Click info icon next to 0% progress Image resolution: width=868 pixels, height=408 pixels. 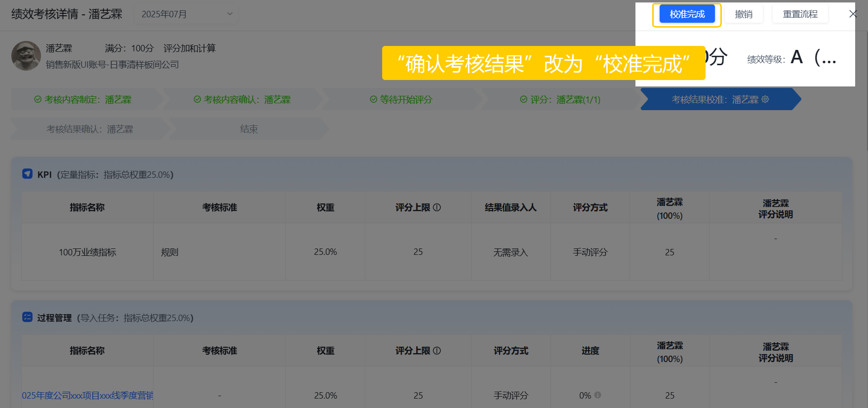coord(598,395)
